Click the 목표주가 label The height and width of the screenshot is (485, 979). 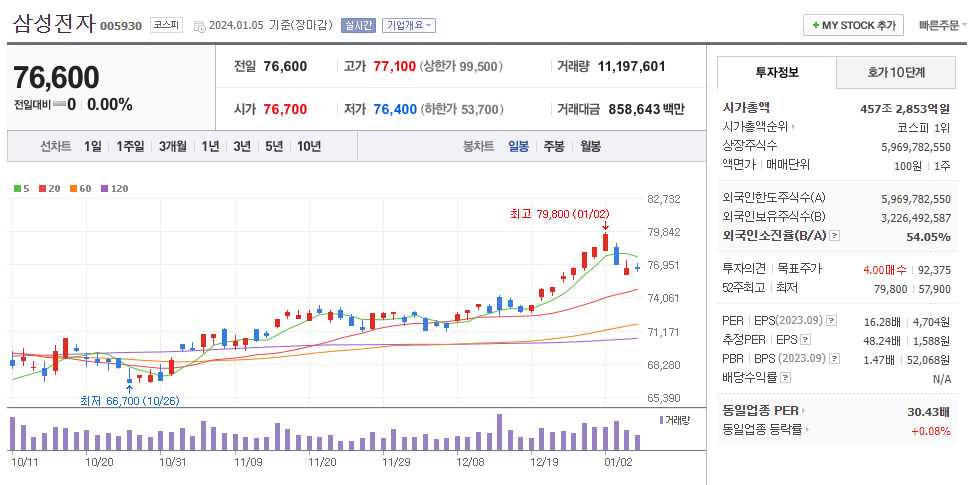coord(799,269)
